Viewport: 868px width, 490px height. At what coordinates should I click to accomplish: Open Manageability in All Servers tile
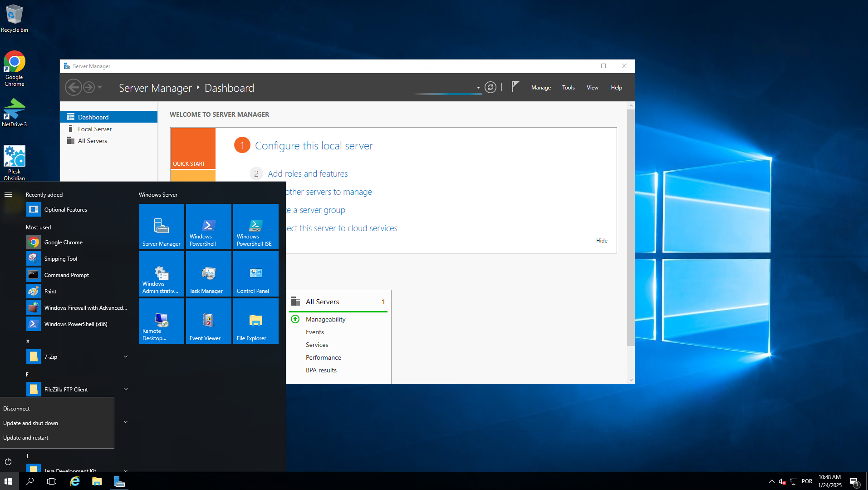coord(325,319)
